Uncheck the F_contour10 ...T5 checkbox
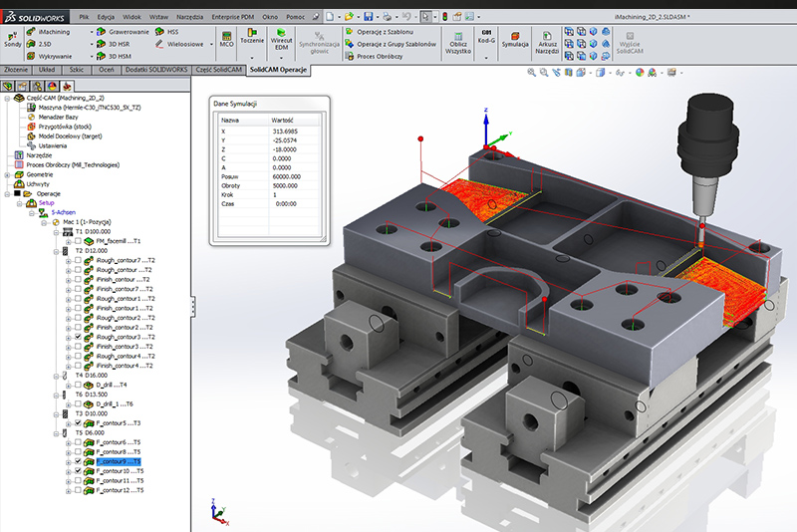The height and width of the screenshot is (532, 797). [x=79, y=471]
